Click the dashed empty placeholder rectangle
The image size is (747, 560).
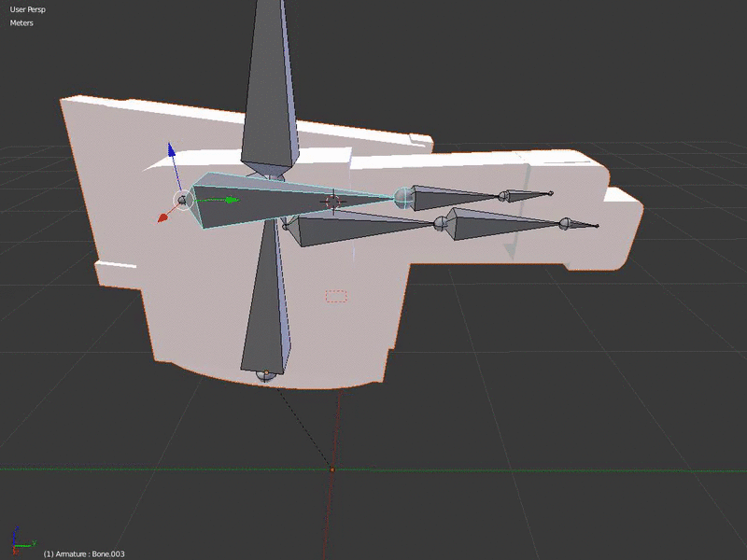click(334, 294)
